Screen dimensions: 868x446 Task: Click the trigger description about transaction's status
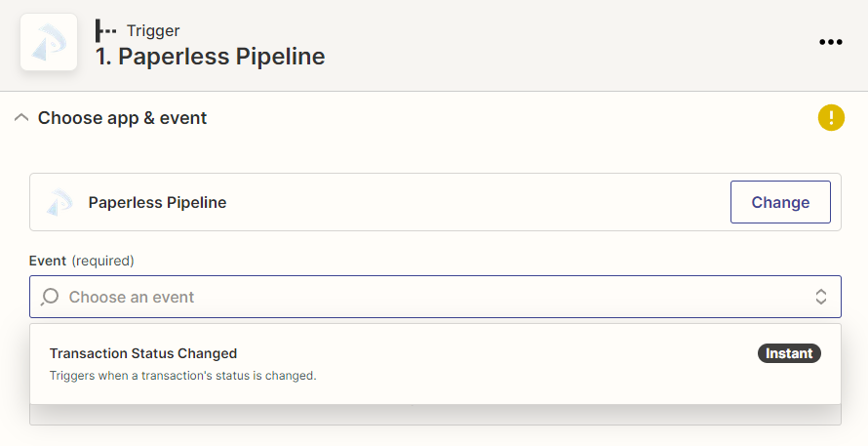[x=182, y=376]
